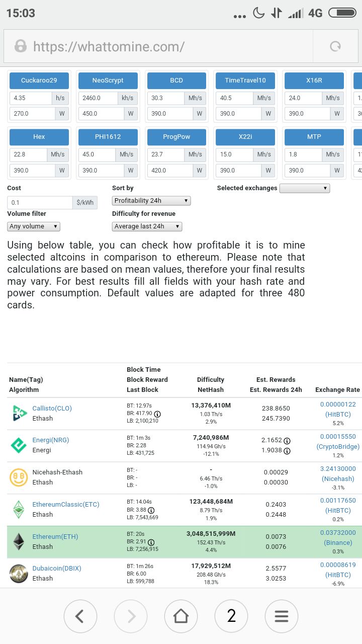Screen dimensions: 362x644
Task: Click the Ethereum coin logo
Action: 19,541
